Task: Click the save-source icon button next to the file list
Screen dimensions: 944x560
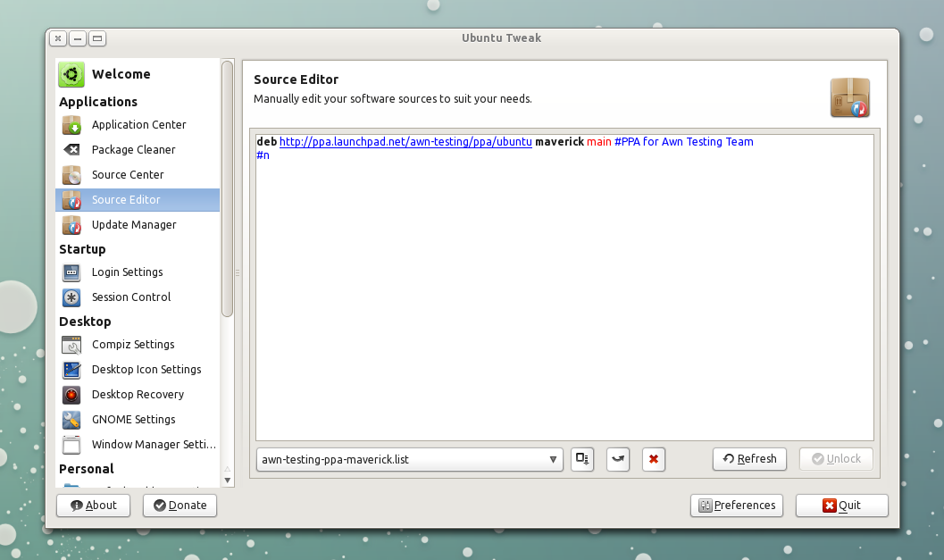Action: [582, 459]
